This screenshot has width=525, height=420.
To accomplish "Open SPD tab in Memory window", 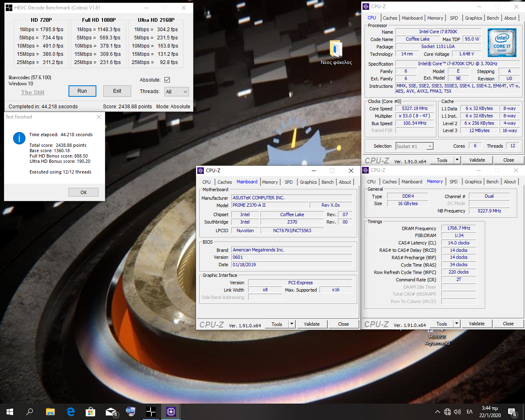I will click(453, 182).
